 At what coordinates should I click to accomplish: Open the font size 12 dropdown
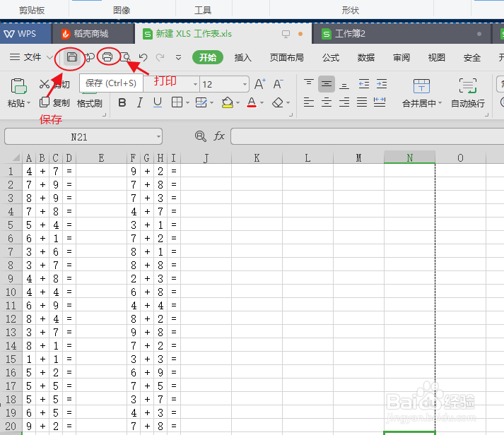(x=245, y=85)
